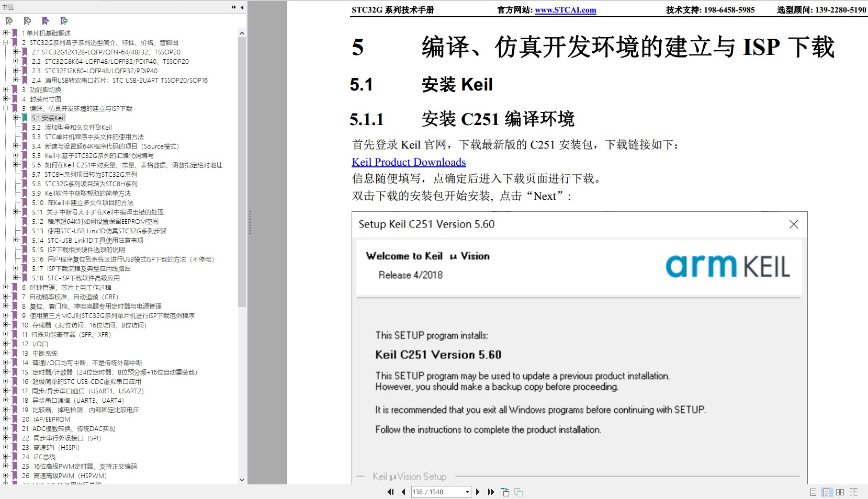Open the www.STCAI.com website link
Viewport: 868px width, 499px height.
565,10
